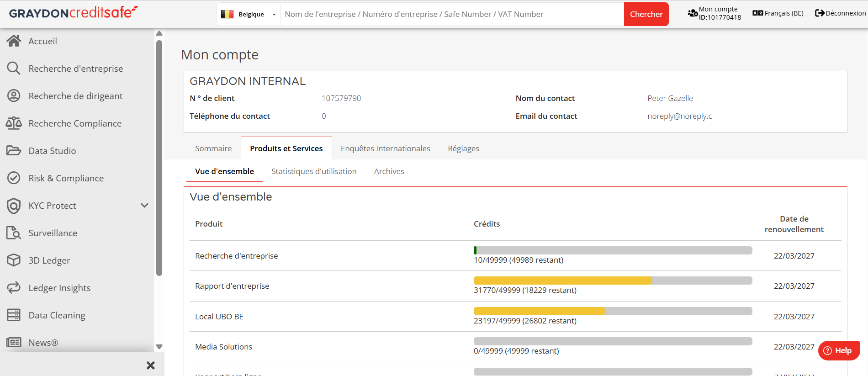Image resolution: width=868 pixels, height=376 pixels.
Task: Click the Surveillance document-search icon
Action: click(x=14, y=233)
